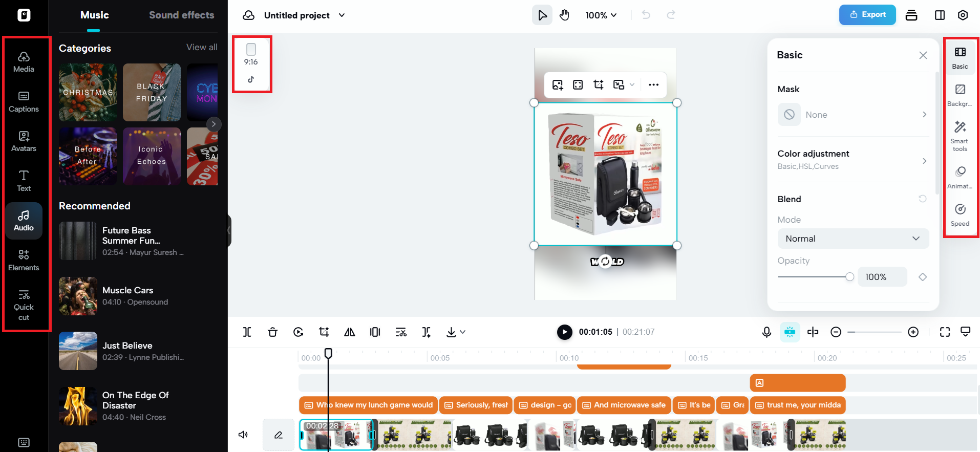Open the 100% canvas zoom dropdown
This screenshot has height=452, width=980.
(x=601, y=15)
